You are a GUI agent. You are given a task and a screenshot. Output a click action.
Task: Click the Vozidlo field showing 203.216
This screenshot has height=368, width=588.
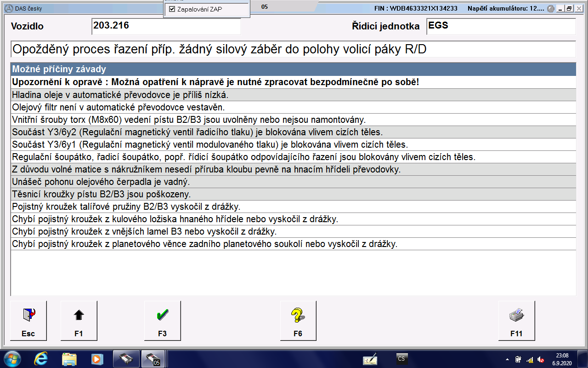166,26
